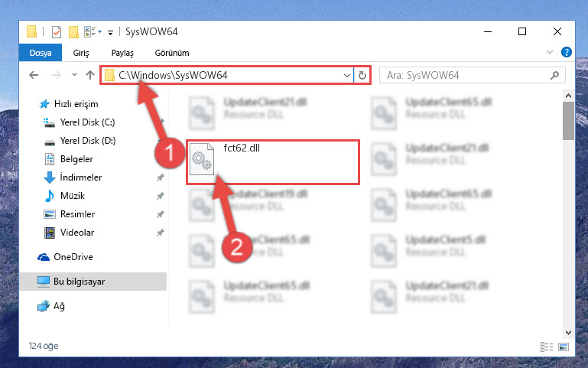The height and width of the screenshot is (368, 588).
Task: Switch to details list view icon
Action: [x=547, y=347]
